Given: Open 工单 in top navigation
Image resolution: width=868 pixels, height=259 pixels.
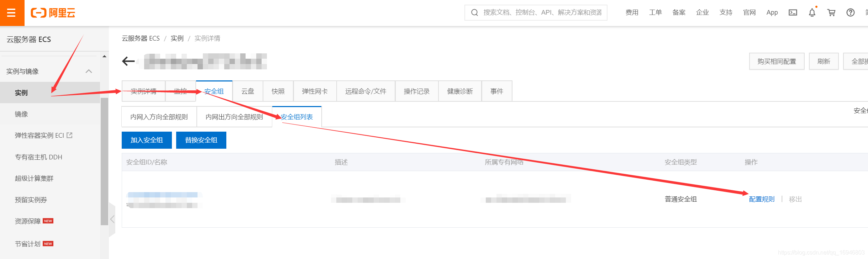Looking at the screenshot, I should pyautogui.click(x=655, y=12).
